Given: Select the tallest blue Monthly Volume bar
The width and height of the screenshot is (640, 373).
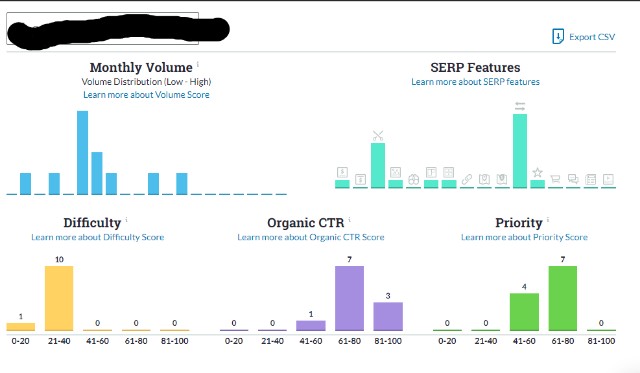Looking at the screenshot, I should (82, 153).
